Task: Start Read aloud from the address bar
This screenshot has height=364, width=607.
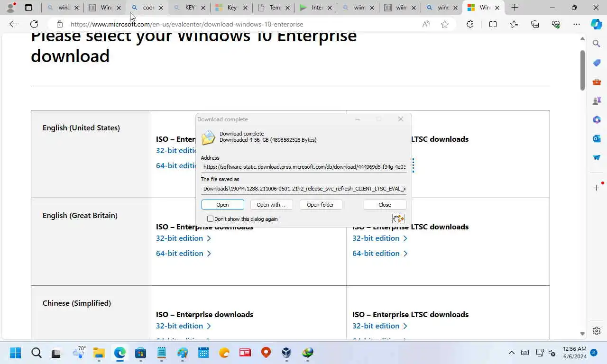Action: point(426,24)
